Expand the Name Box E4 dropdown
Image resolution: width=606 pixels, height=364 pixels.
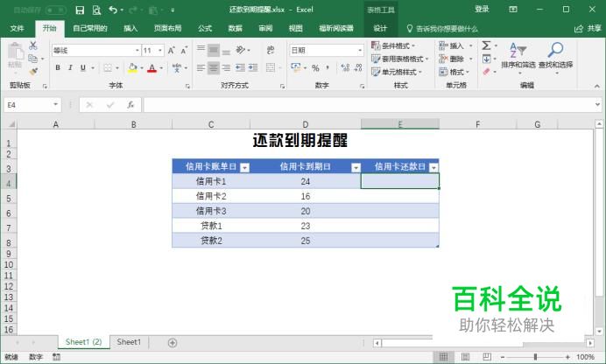tap(56, 105)
